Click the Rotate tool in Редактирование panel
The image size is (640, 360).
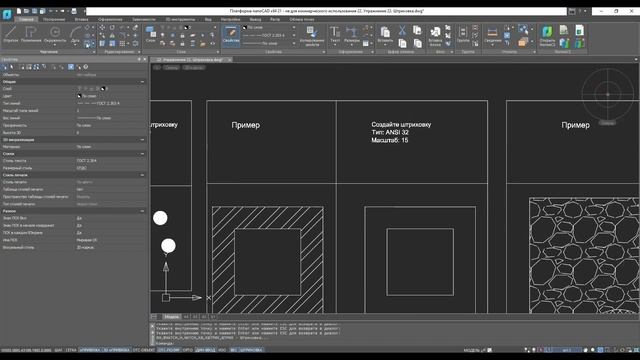112,27
